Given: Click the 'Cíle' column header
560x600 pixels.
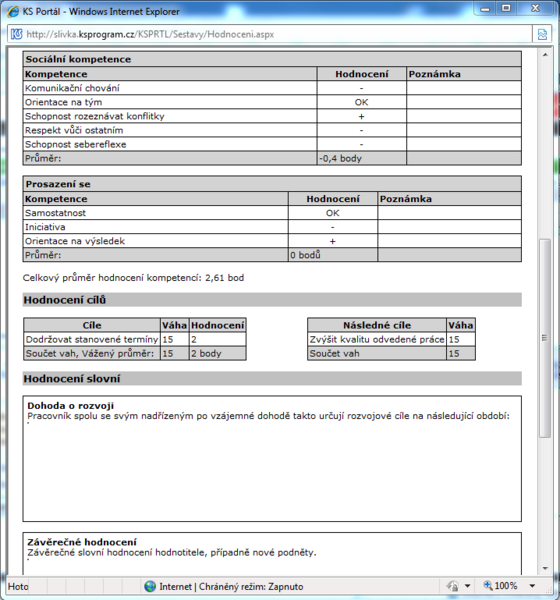Looking at the screenshot, I should point(92,325).
